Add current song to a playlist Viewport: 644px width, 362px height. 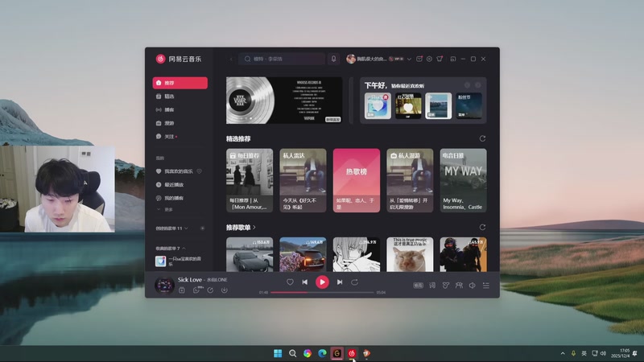[182, 290]
